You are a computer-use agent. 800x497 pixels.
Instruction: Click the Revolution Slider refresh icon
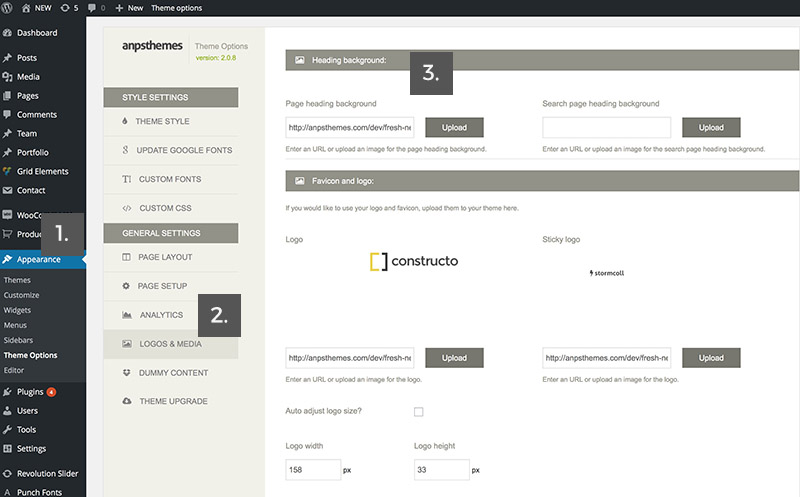pyautogui.click(x=7, y=474)
